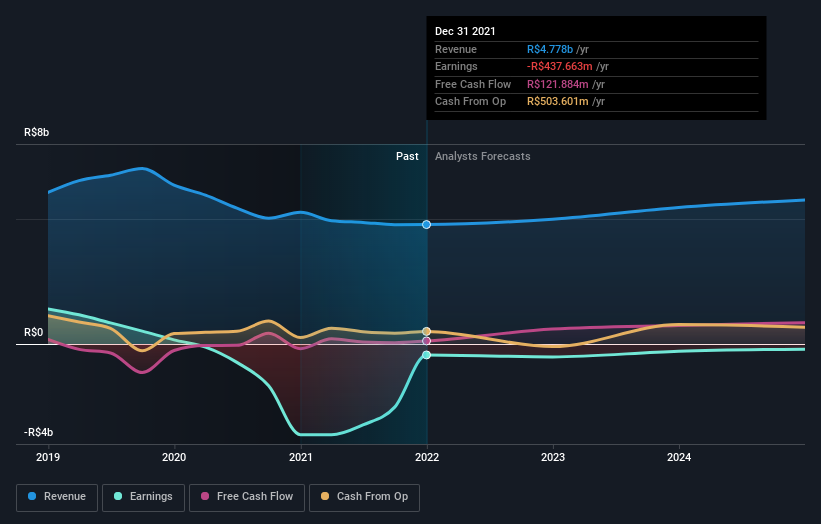The image size is (821, 524).
Task: Click the R$121.884m free cash flow value
Action: click(558, 84)
